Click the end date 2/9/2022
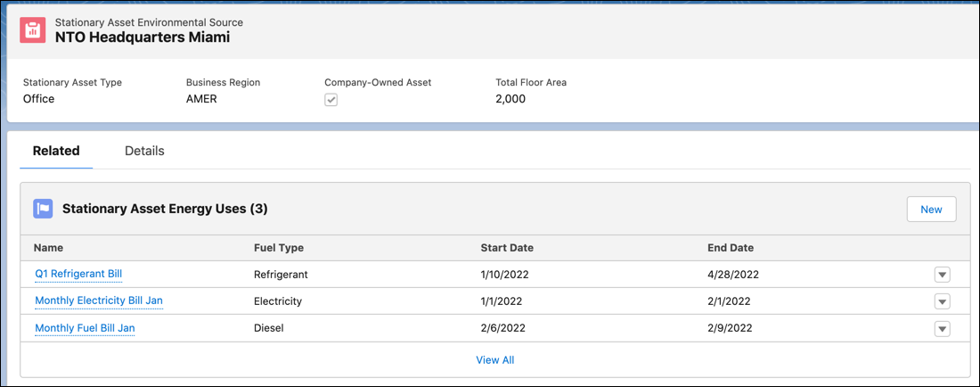 click(x=730, y=328)
